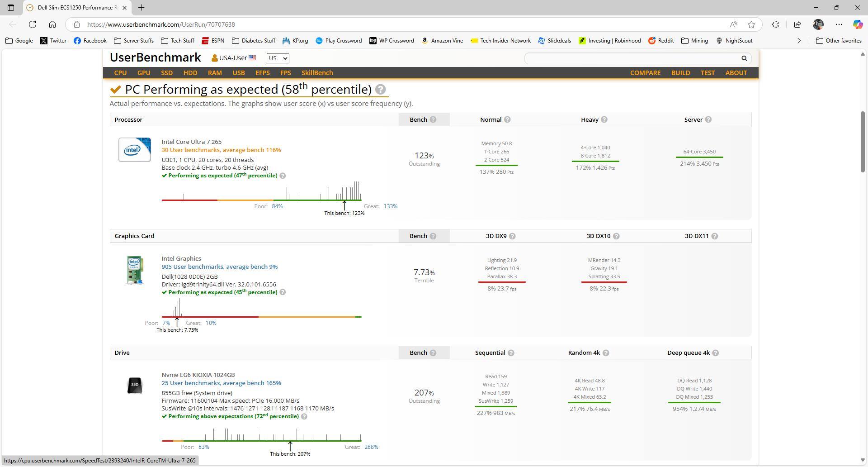Click the Intel Graphics card image
The height and width of the screenshot is (467, 868).
click(x=134, y=271)
